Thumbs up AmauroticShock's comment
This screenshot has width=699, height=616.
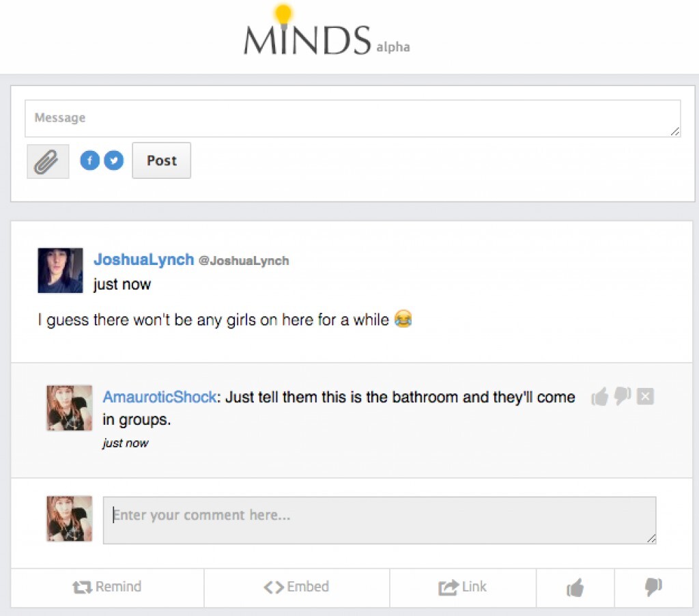click(600, 396)
